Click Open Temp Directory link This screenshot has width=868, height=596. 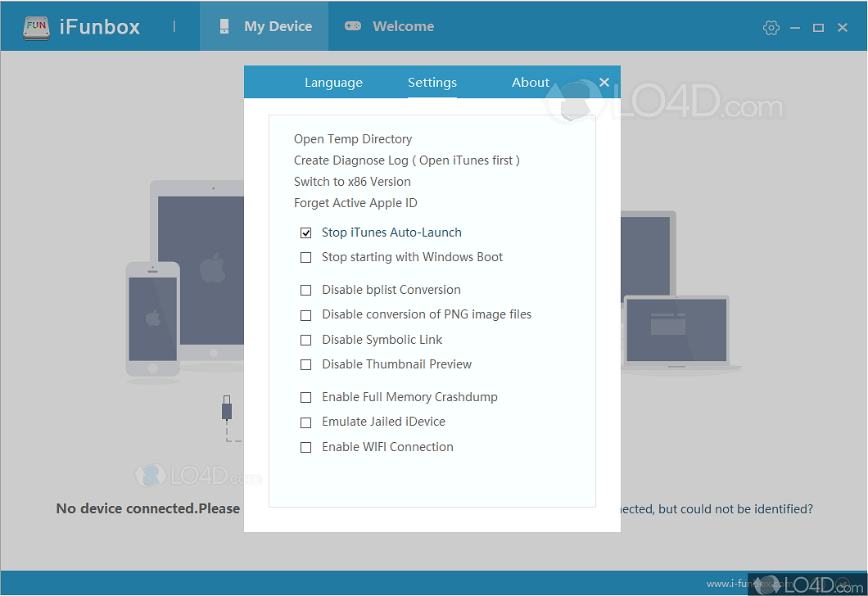pos(353,139)
